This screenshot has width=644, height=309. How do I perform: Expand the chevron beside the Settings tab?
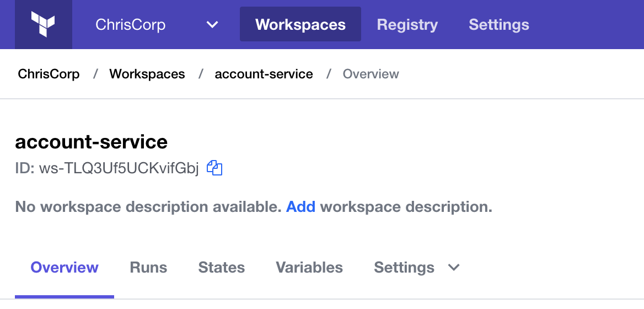453,268
